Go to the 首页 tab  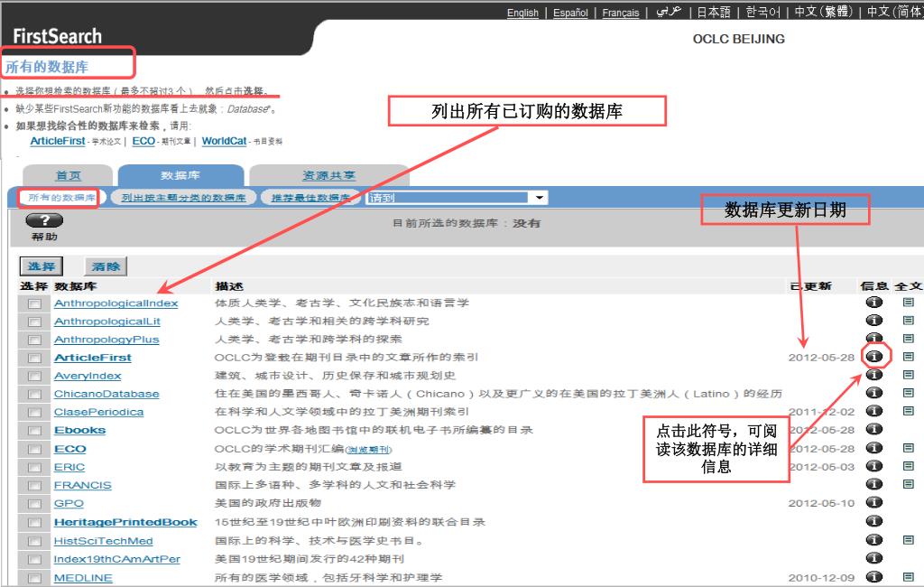click(x=68, y=176)
